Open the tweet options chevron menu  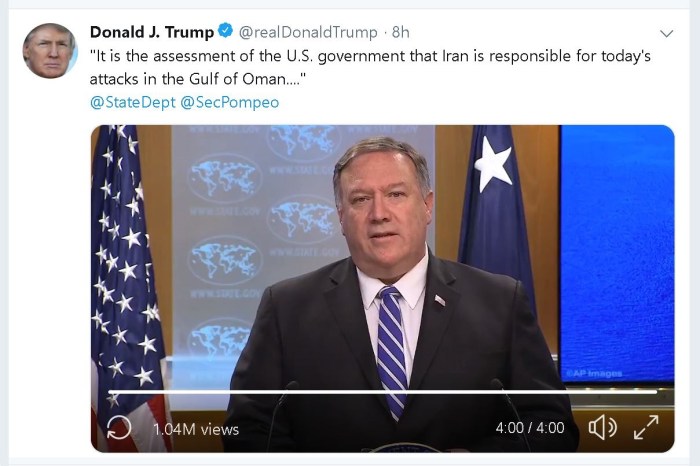(667, 32)
